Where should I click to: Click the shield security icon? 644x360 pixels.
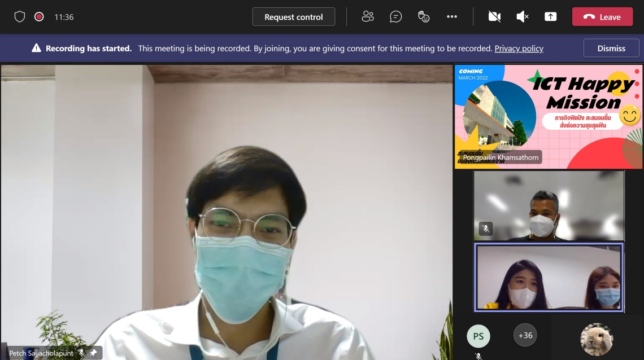20,17
